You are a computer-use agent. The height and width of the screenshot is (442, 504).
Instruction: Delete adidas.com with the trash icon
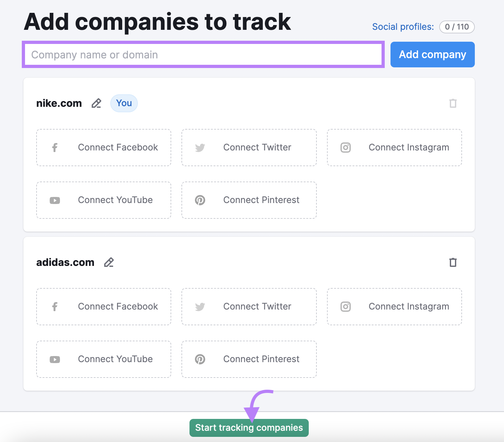pos(453,262)
